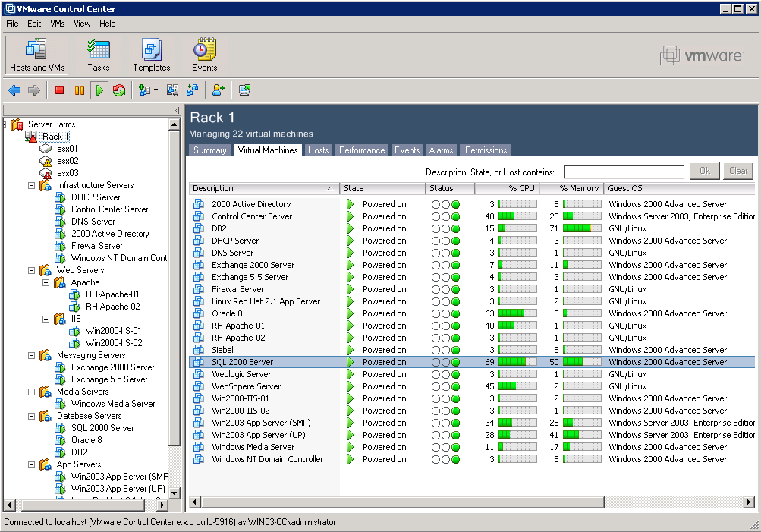Collapse the Rack 1 tree node

tap(17, 137)
